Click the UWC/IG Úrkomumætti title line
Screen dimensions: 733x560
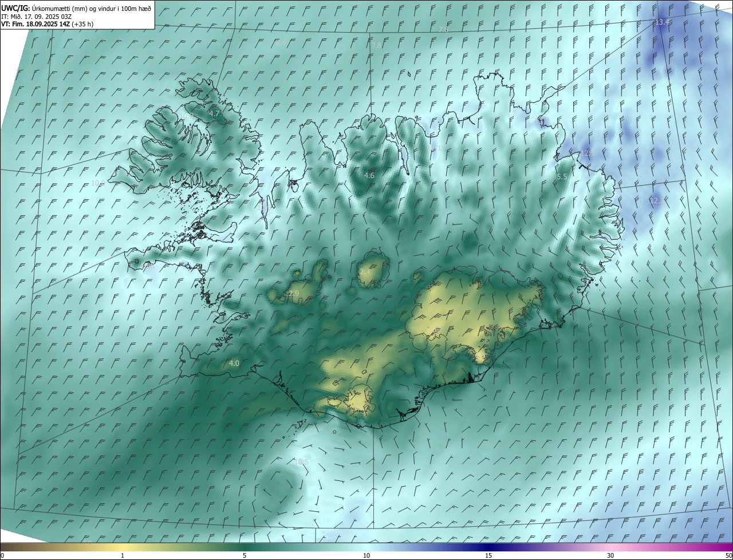click(x=76, y=8)
